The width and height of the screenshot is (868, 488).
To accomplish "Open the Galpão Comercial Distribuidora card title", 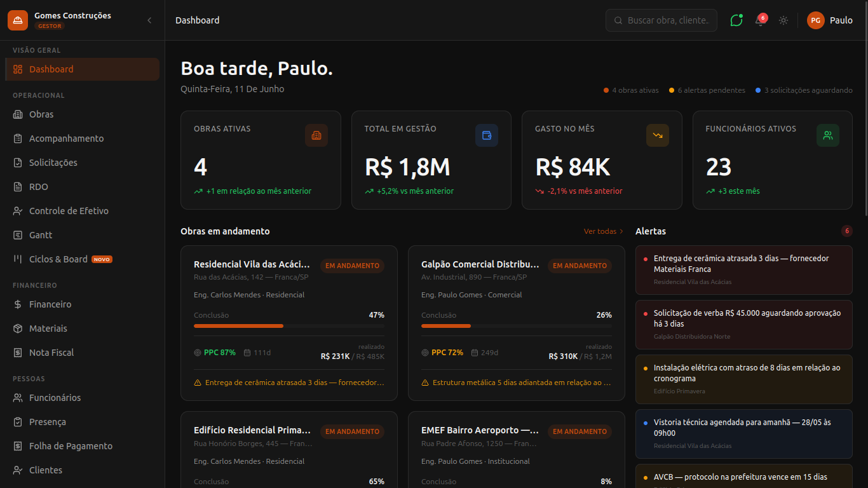I will pyautogui.click(x=480, y=264).
